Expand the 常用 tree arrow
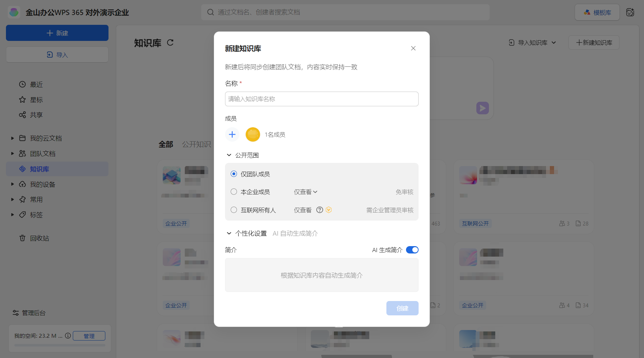This screenshot has height=358, width=644. pos(12,200)
